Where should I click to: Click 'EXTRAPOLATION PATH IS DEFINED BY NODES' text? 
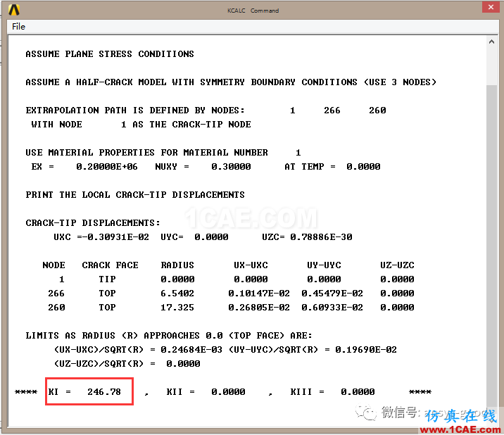(x=135, y=111)
